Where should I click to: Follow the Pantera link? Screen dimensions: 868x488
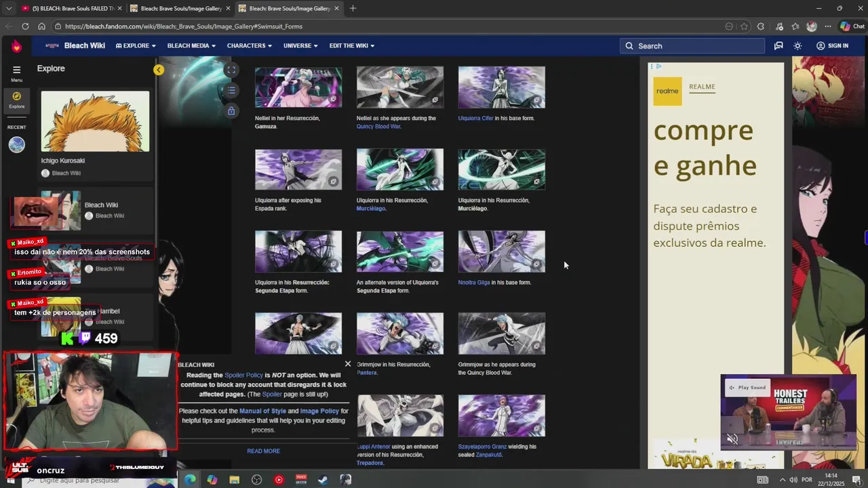(x=366, y=373)
